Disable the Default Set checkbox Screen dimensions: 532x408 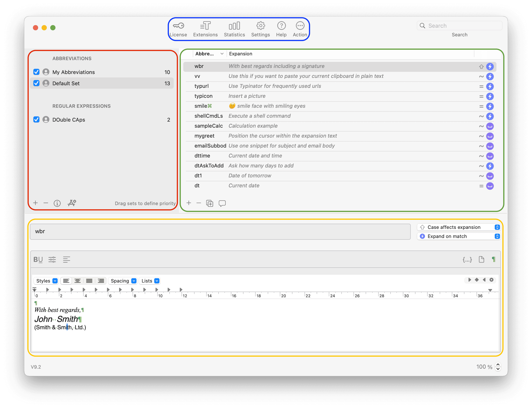tap(36, 83)
